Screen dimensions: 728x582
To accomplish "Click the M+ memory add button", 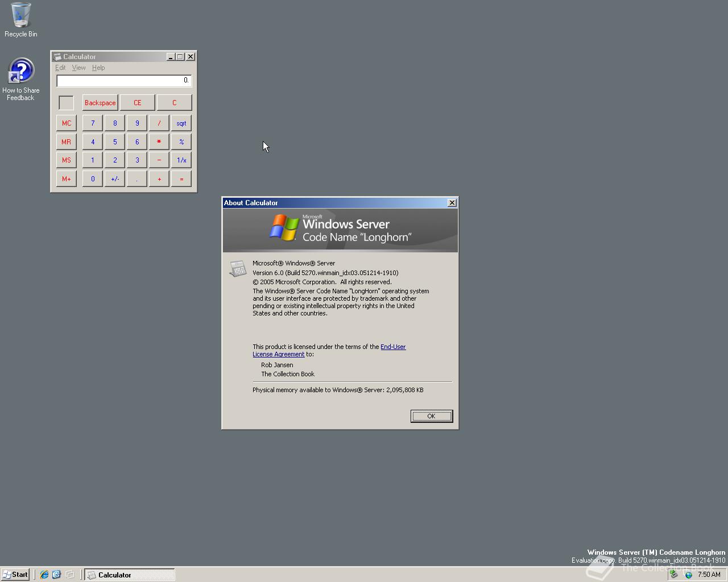I will click(x=67, y=179).
